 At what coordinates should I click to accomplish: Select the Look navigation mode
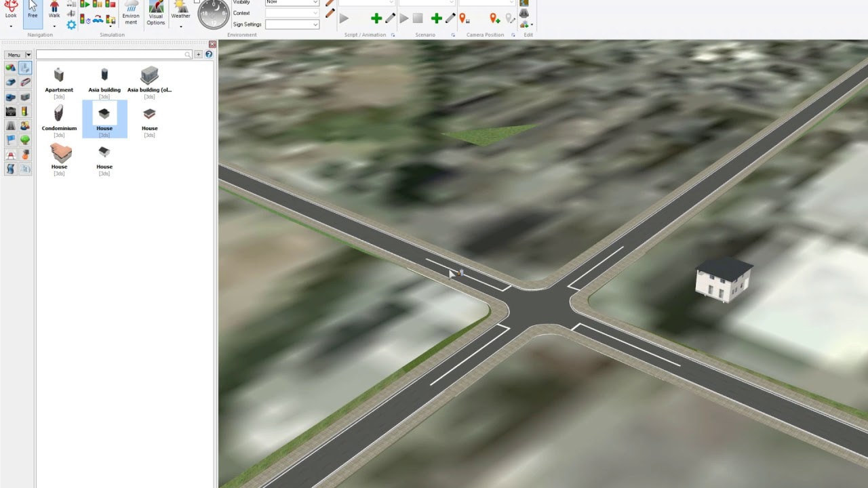pyautogui.click(x=11, y=9)
